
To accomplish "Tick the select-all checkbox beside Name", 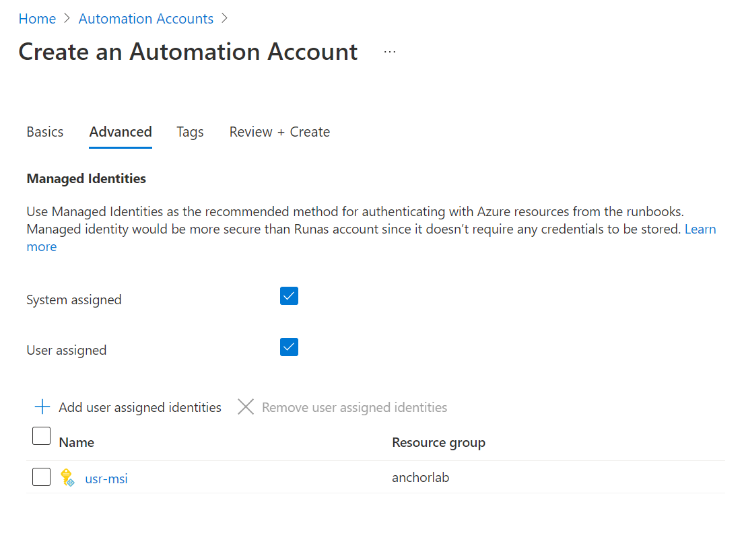I will point(41,436).
